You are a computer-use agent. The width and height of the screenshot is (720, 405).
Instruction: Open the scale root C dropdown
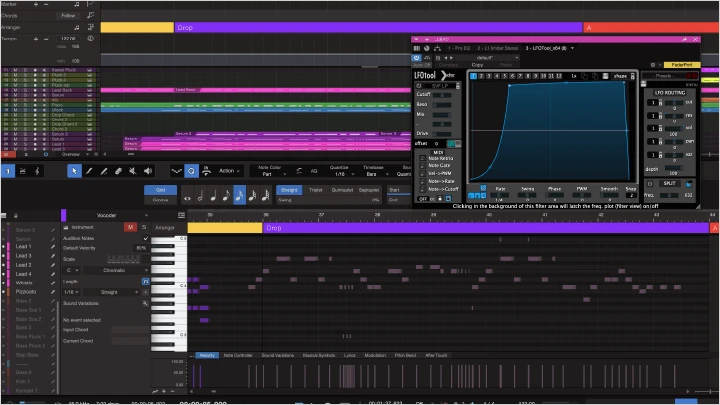pyautogui.click(x=72, y=270)
